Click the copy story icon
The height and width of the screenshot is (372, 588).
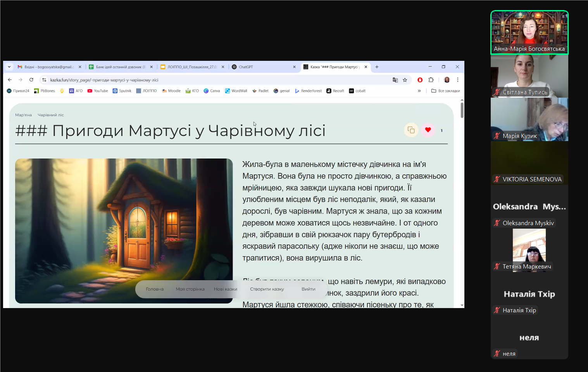[x=411, y=130]
